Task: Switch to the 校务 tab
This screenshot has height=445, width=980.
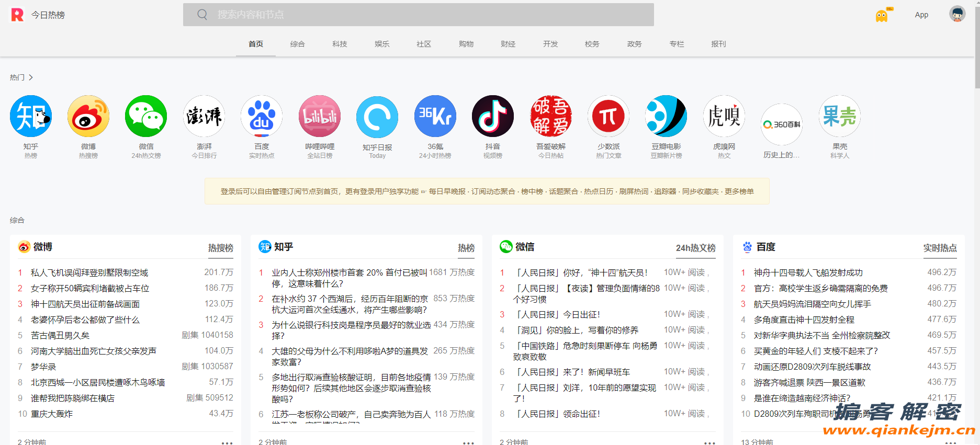Action: click(592, 44)
